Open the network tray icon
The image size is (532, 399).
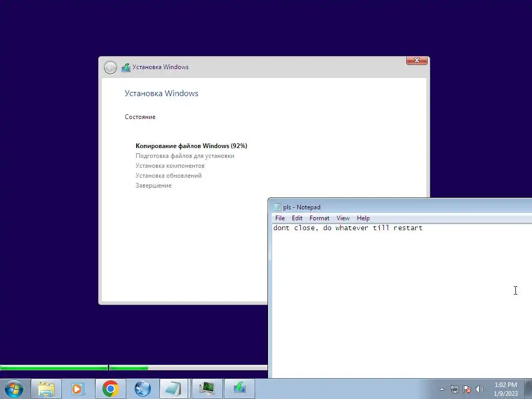454,389
